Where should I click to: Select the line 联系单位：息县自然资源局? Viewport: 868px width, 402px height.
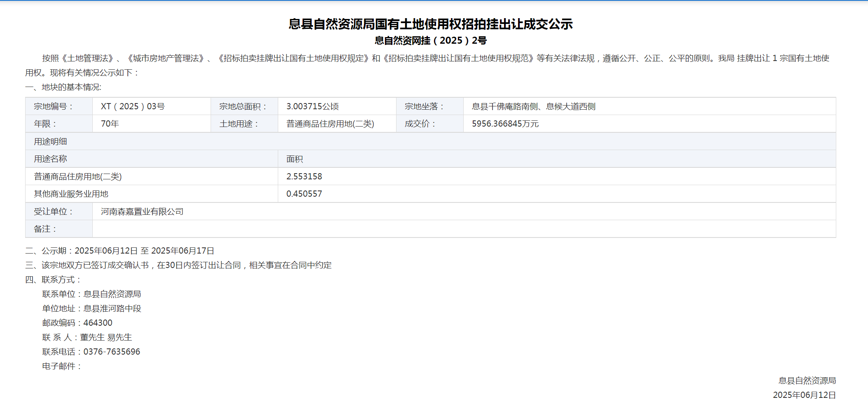pyautogui.click(x=91, y=294)
